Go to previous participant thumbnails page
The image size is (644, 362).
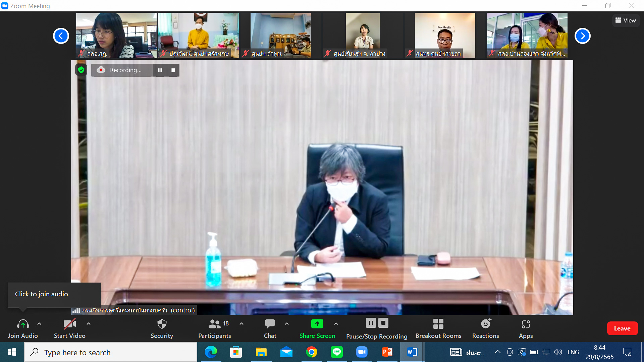pyautogui.click(x=61, y=36)
